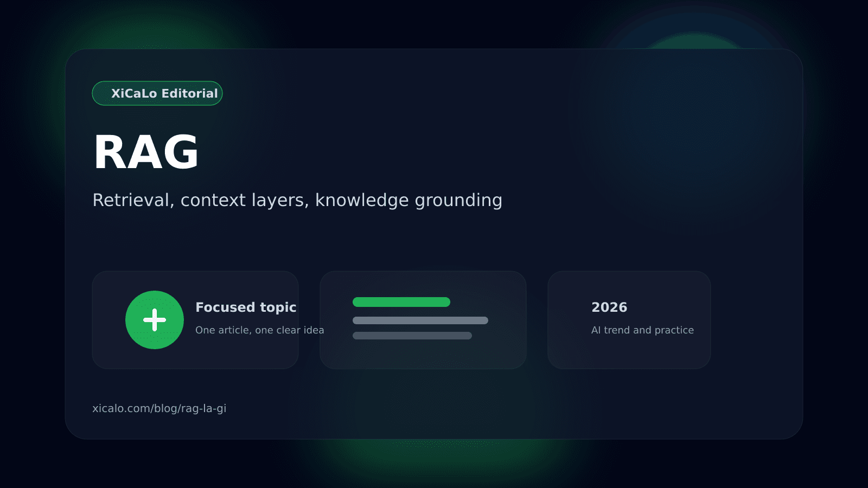The width and height of the screenshot is (868, 488).
Task: Click the word Editorial in the badge
Action: pyautogui.click(x=189, y=93)
